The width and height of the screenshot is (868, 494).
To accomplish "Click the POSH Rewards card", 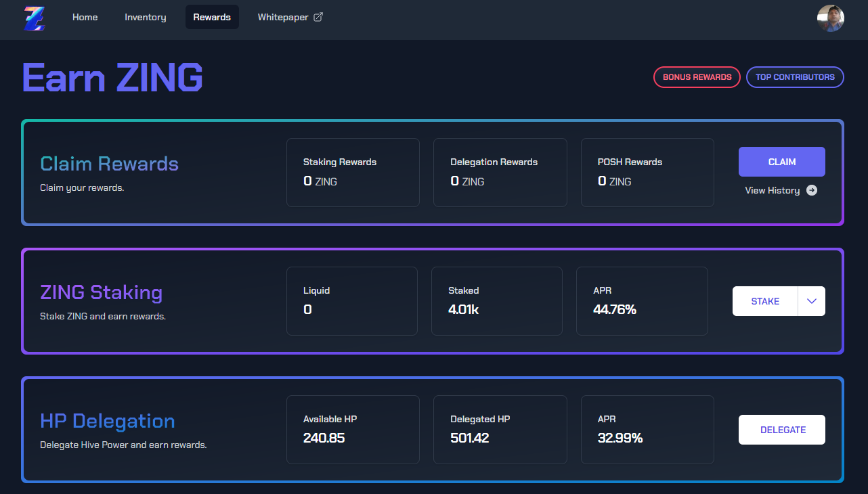I will coord(647,173).
